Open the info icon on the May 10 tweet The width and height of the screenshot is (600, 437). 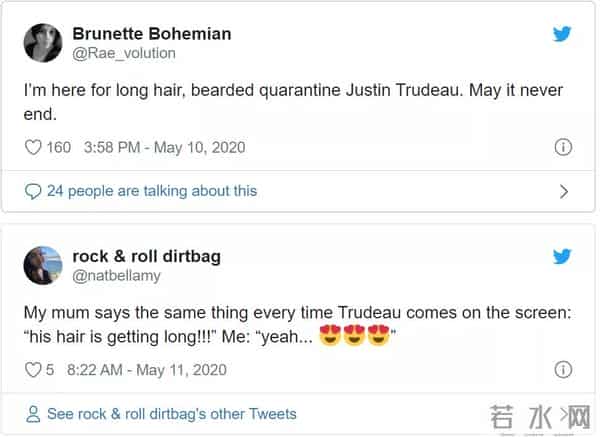tap(563, 148)
